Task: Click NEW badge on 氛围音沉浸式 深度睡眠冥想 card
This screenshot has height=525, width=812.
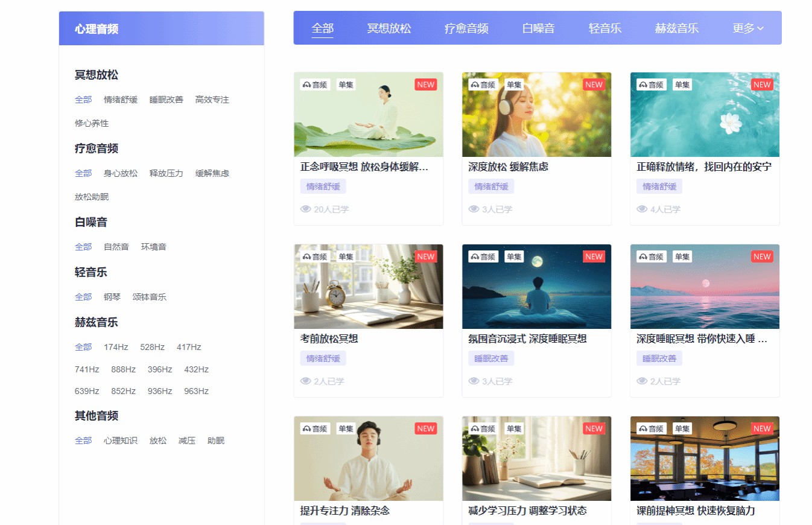Action: point(594,256)
